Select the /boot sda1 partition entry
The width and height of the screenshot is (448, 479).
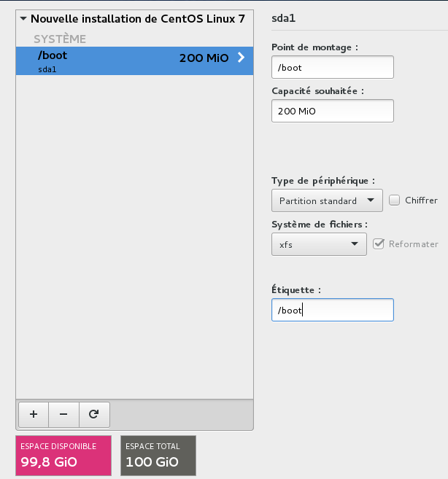[109, 61]
